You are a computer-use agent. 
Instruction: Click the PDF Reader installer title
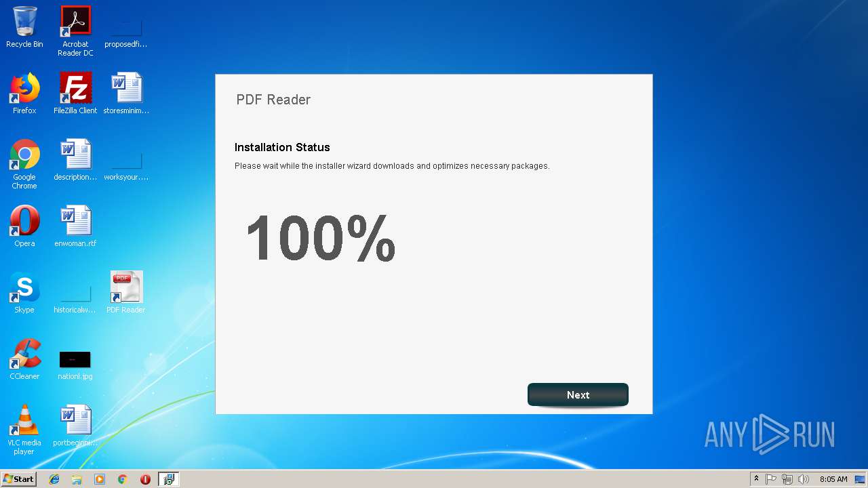(273, 100)
